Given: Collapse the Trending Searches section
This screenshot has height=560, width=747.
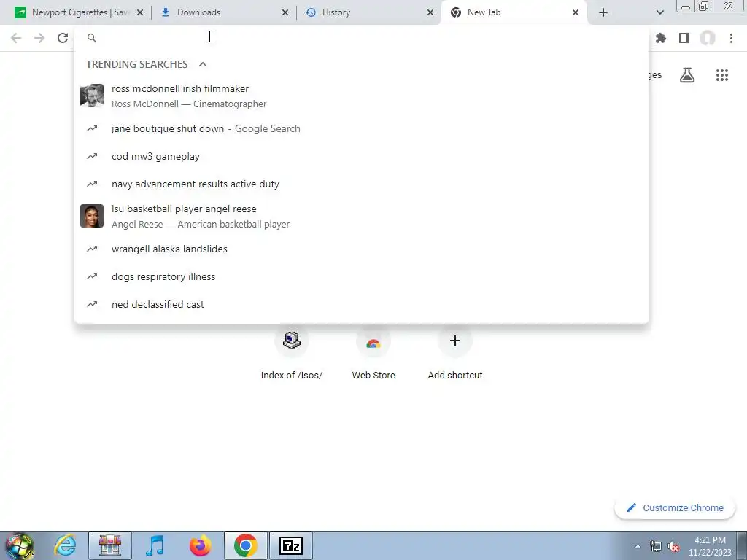Looking at the screenshot, I should click(203, 64).
